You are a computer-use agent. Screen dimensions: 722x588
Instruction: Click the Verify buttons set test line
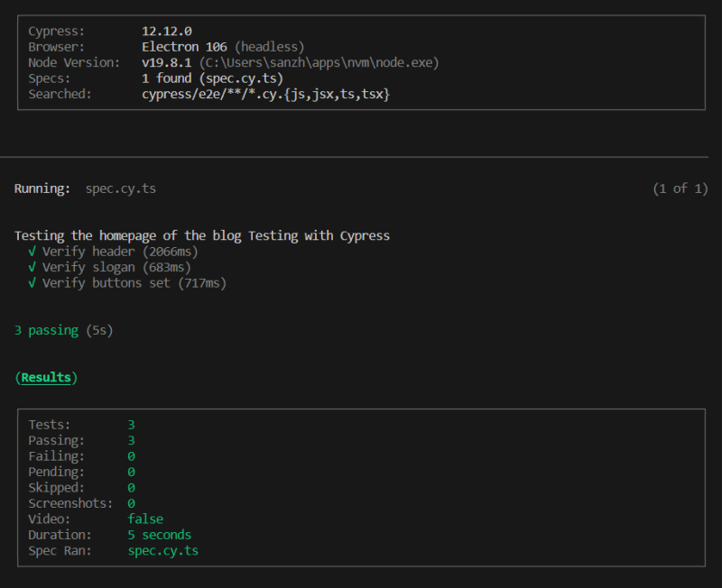[134, 283]
